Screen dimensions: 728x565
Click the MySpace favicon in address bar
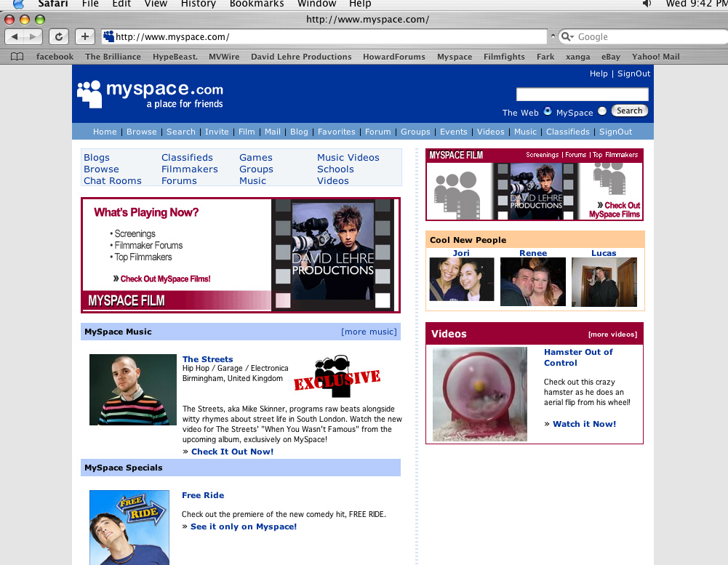coord(108,36)
